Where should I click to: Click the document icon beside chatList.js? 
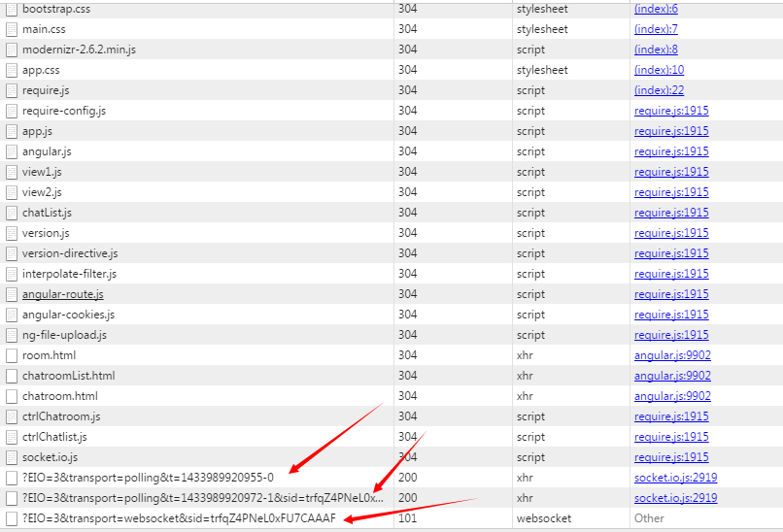[x=12, y=213]
